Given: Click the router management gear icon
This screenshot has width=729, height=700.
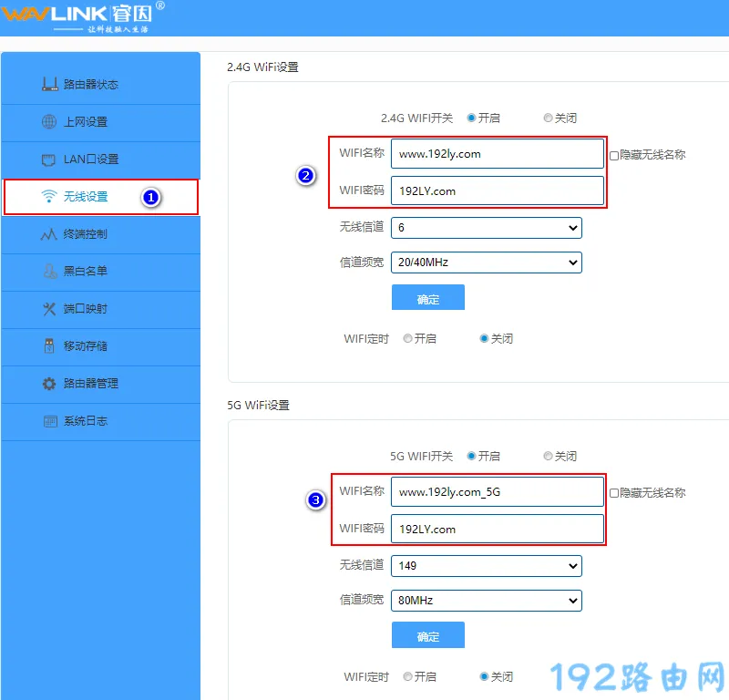Looking at the screenshot, I should click(49, 384).
